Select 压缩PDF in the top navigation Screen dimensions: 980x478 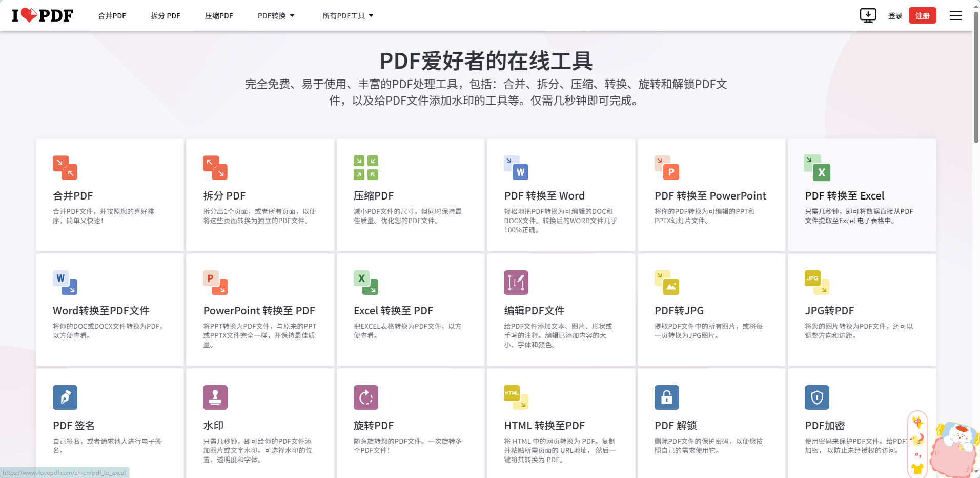(x=219, y=16)
